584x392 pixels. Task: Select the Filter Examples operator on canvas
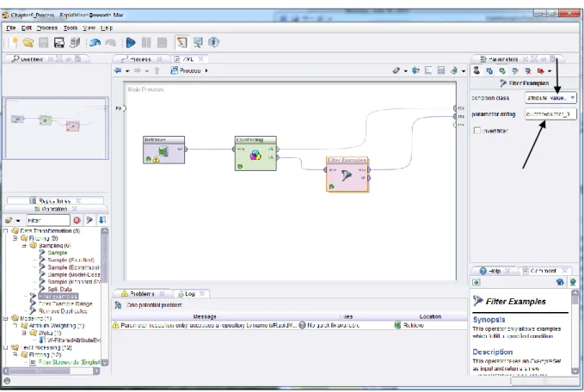click(347, 175)
